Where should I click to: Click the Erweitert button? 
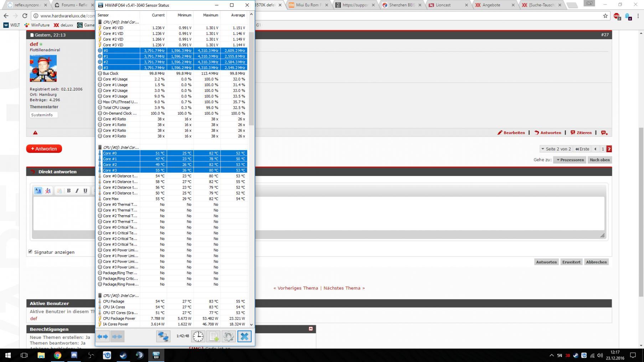[x=571, y=262]
